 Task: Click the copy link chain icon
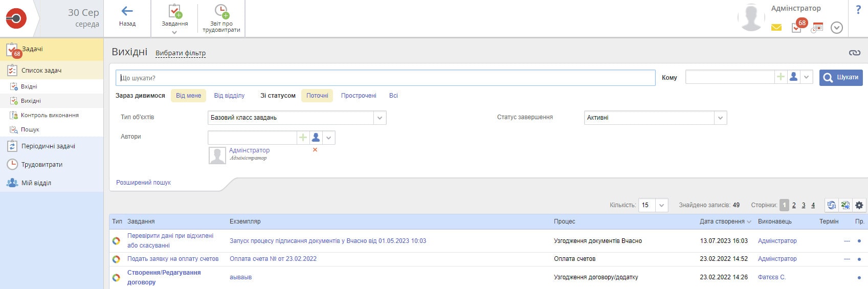(854, 53)
